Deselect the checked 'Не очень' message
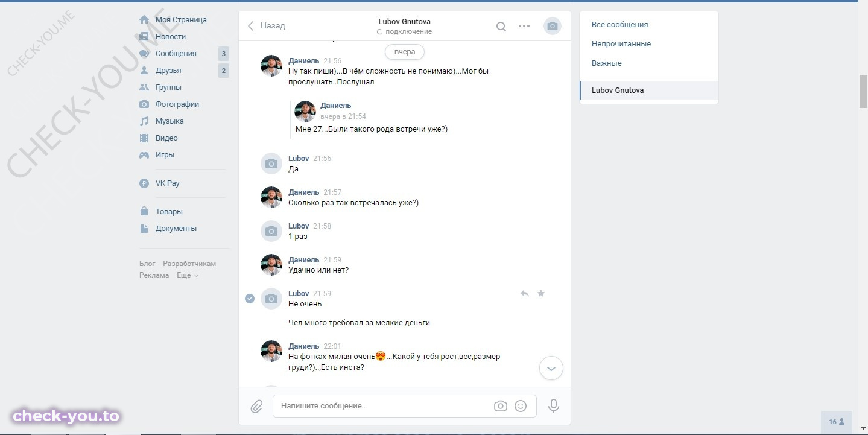The image size is (868, 435). [x=250, y=299]
